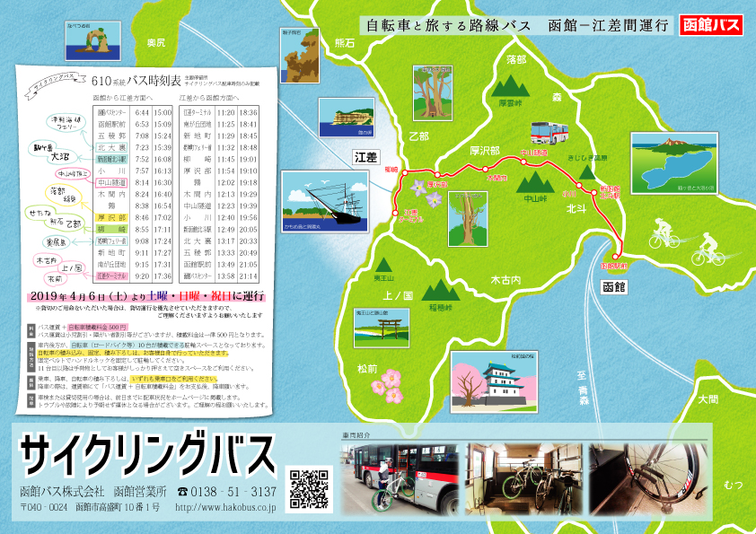Click the 15:00 departure time cell
Image resolution: width=756 pixels, height=534 pixels.
pyautogui.click(x=163, y=113)
